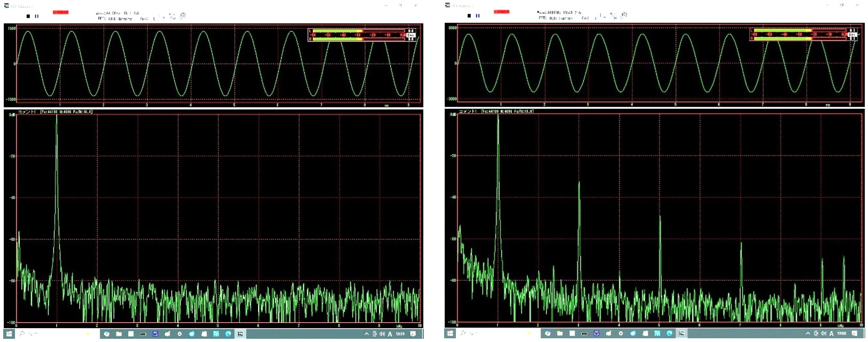Stop playback in the right analyzer window

pos(469,16)
